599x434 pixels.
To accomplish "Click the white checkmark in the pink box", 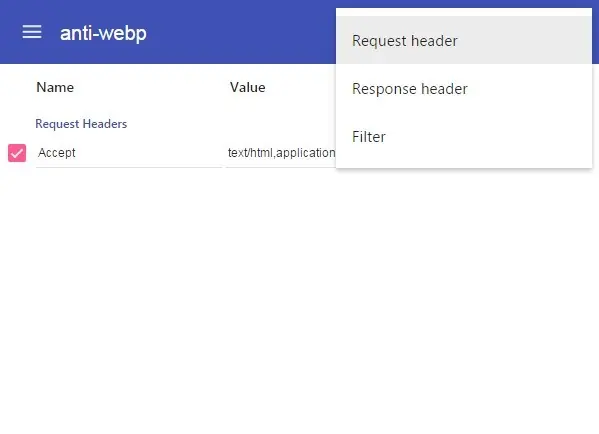I will pyautogui.click(x=17, y=153).
